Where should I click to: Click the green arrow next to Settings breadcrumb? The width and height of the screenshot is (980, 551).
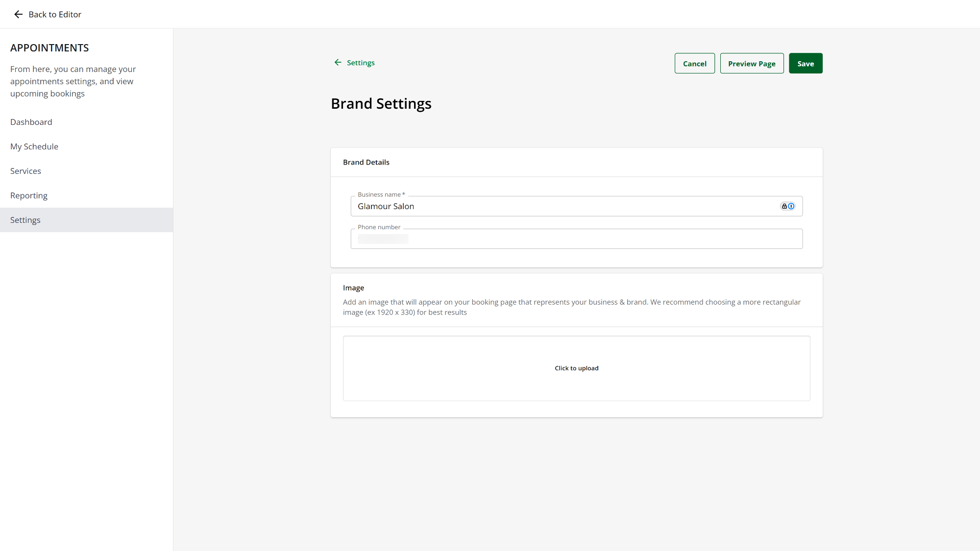coord(338,62)
